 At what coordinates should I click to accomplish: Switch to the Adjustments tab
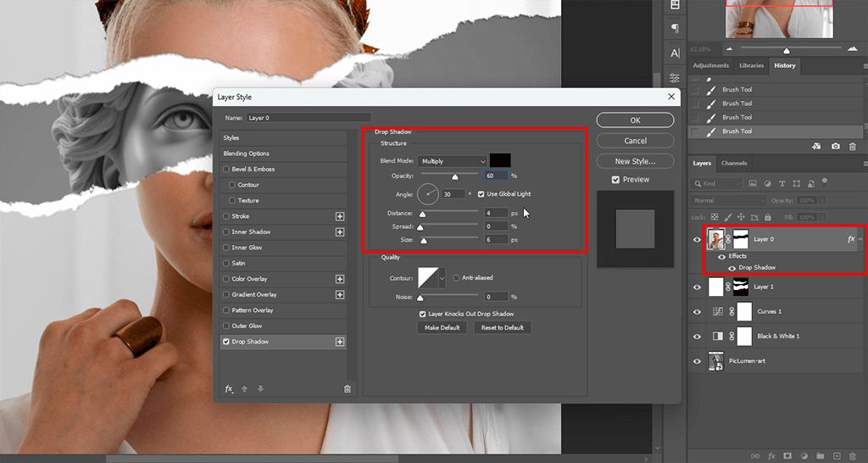(x=711, y=65)
